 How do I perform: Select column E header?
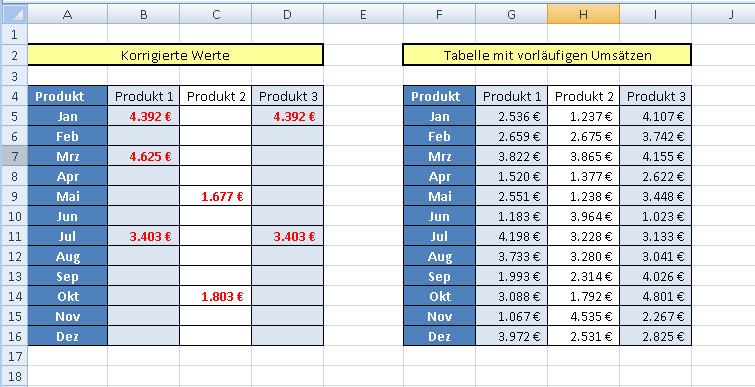click(x=364, y=14)
